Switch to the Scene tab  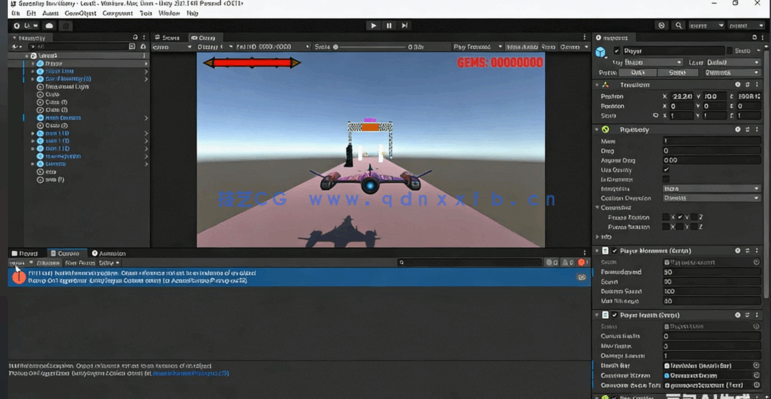(x=167, y=37)
